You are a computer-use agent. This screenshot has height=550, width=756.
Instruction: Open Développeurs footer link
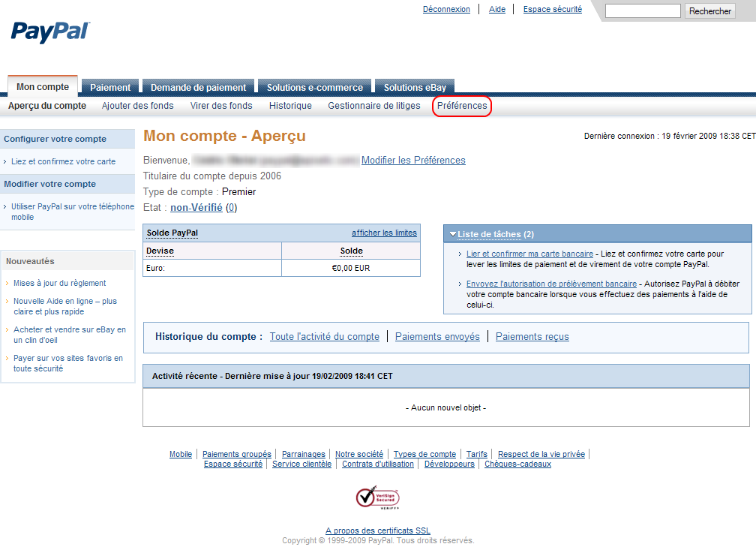coord(449,464)
